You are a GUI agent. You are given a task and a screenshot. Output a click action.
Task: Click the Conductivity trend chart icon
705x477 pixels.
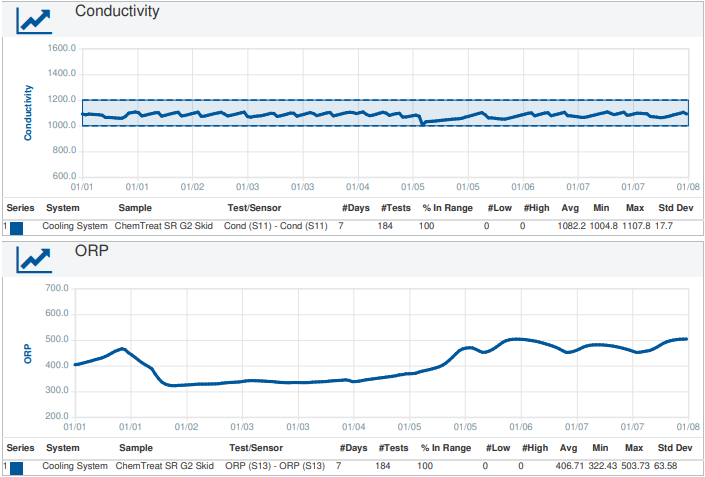tap(35, 20)
